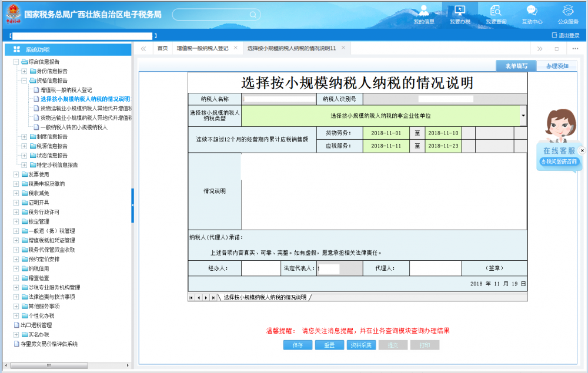Click the 保存 button
This screenshot has height=373, width=588.
click(x=298, y=345)
